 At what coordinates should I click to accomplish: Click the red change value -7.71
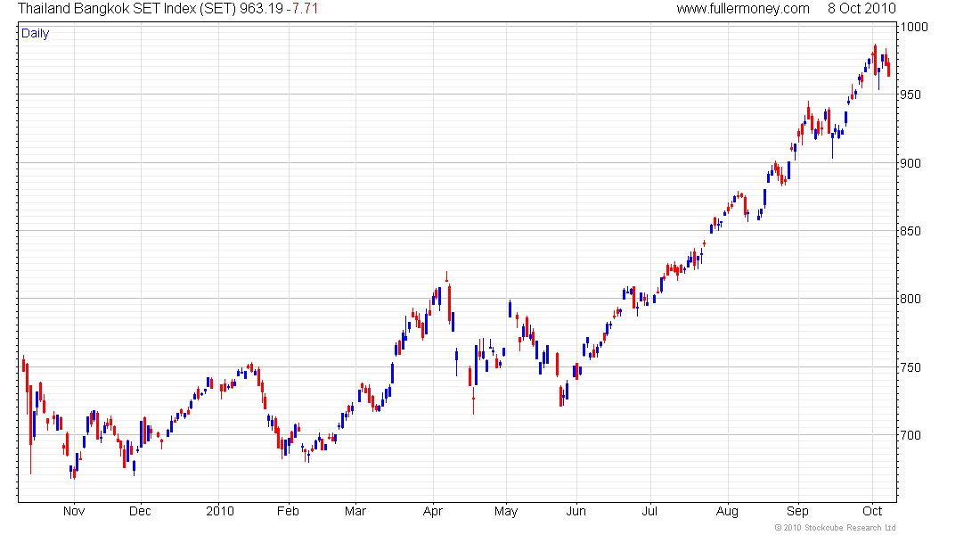pos(303,9)
